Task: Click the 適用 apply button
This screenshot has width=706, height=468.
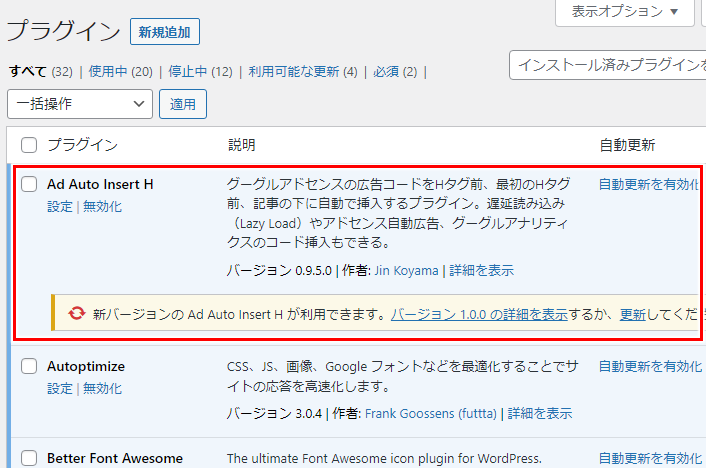Action: coord(183,104)
